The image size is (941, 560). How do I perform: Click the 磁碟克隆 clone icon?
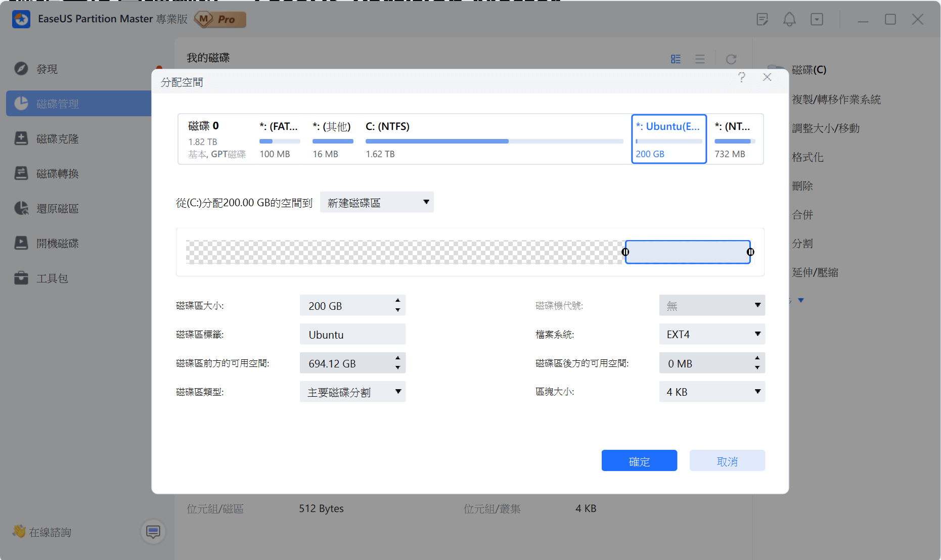click(x=21, y=138)
